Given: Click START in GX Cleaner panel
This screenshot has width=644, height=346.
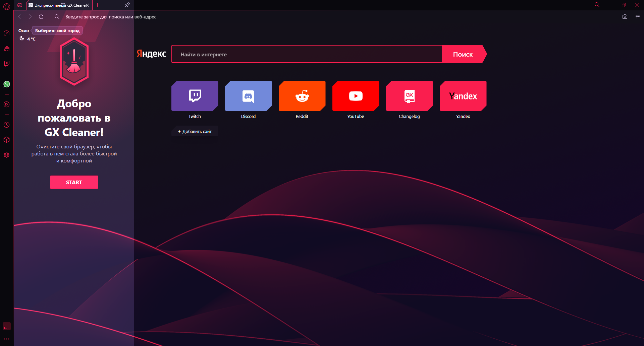Looking at the screenshot, I should 74,182.
